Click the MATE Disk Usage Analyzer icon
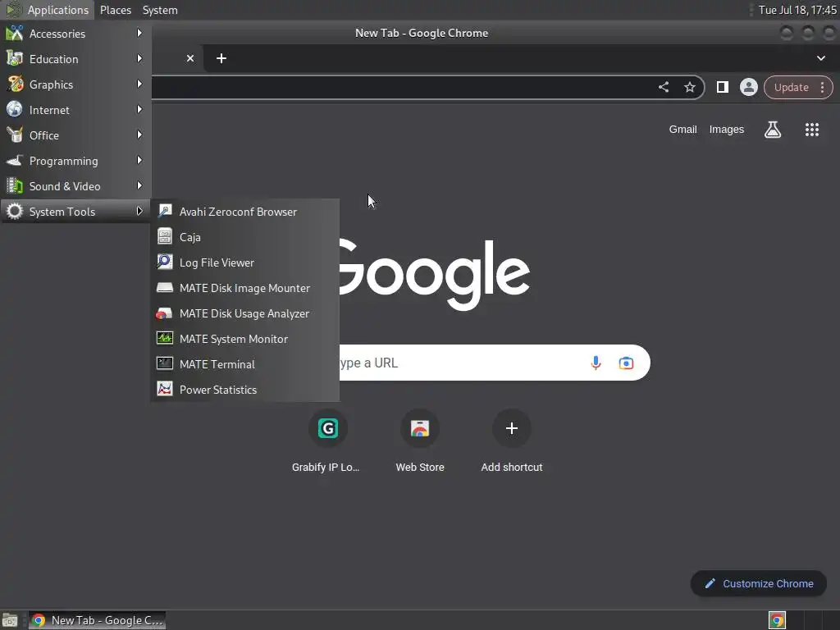840x630 pixels. (x=164, y=313)
